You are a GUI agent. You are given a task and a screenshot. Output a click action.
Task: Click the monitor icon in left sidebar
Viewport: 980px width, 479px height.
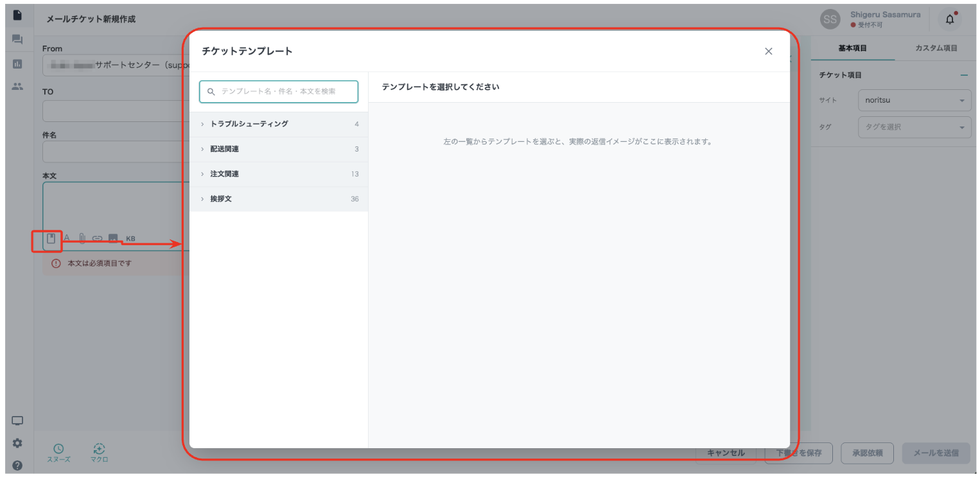point(17,421)
